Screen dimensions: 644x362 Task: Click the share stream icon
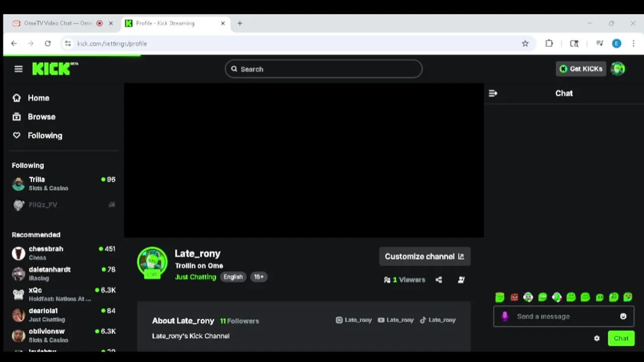pos(439,280)
